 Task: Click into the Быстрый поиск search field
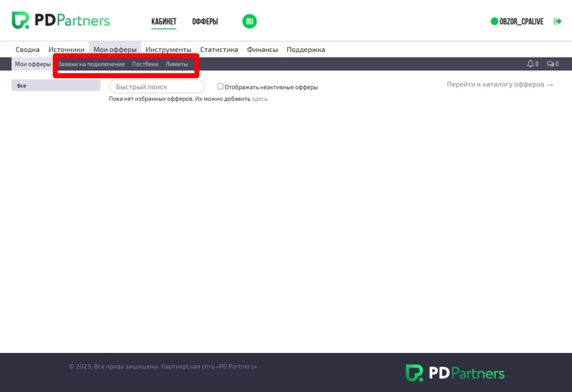coord(157,87)
